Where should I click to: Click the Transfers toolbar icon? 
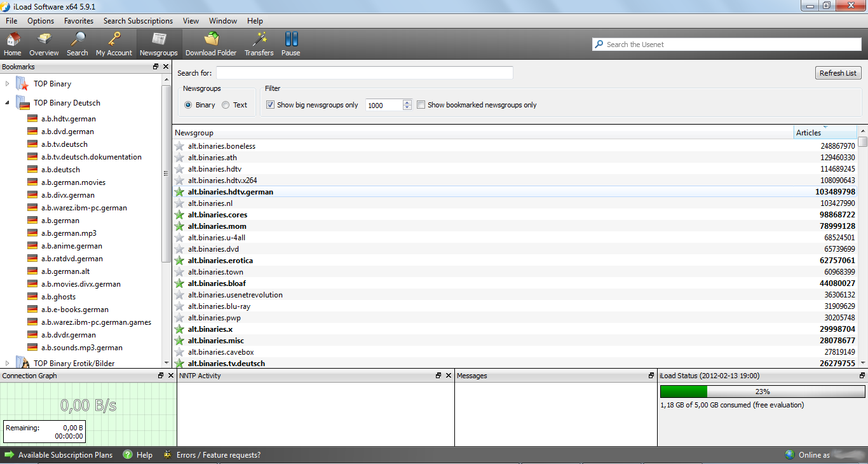[x=259, y=43]
